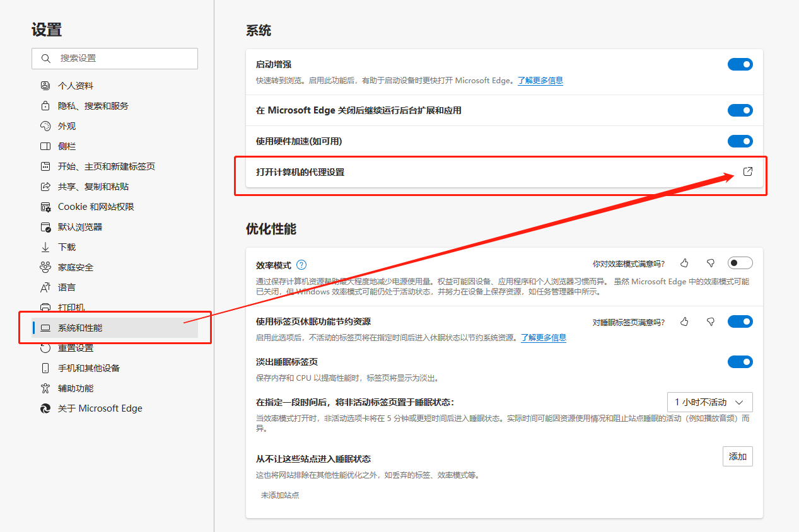Screen dimensions: 799x532
Task: Click the icon beside Cookie 和网站权限
Action: tap(45, 207)
